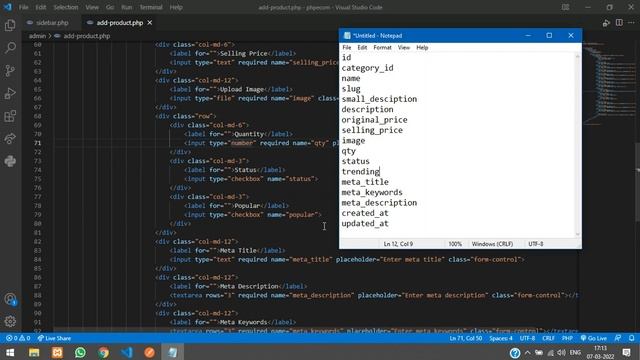Image resolution: width=640 pixels, height=360 pixels.
Task: Open the Accounts icon in activity bar
Action: (x=10, y=299)
